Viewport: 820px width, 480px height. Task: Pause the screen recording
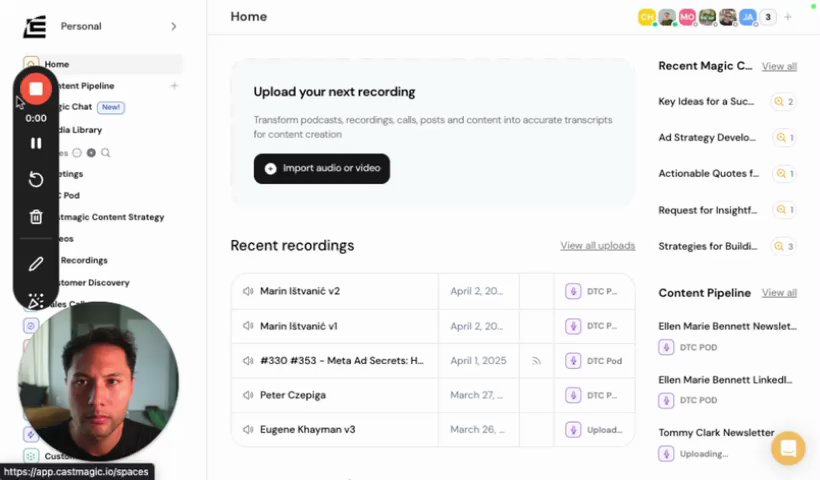(36, 143)
